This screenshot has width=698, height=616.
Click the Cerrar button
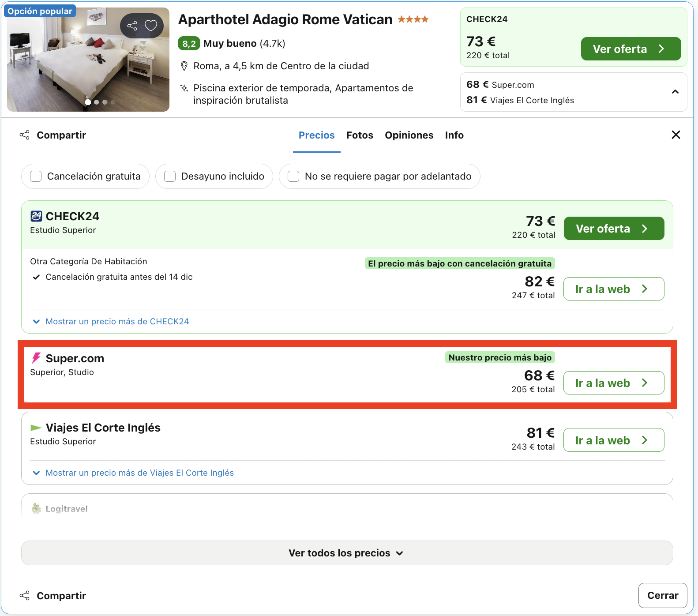pos(663,595)
